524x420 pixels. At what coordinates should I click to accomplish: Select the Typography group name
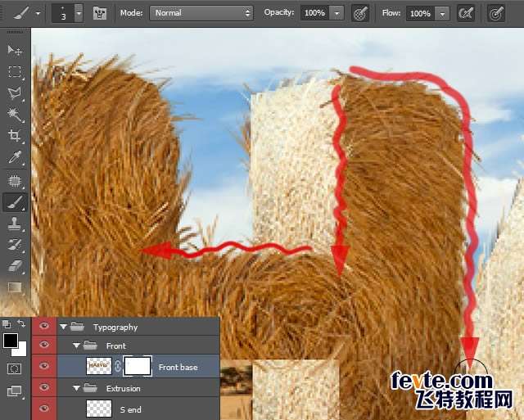pos(115,327)
